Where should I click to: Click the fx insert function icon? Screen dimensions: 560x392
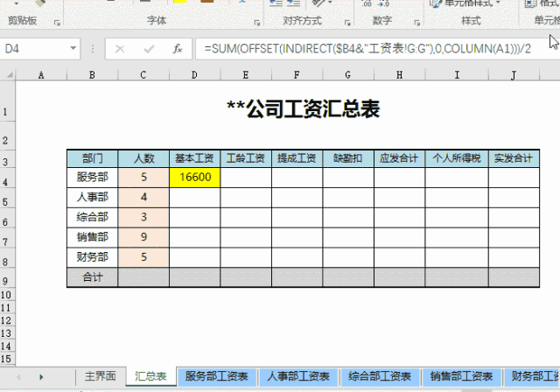(178, 49)
